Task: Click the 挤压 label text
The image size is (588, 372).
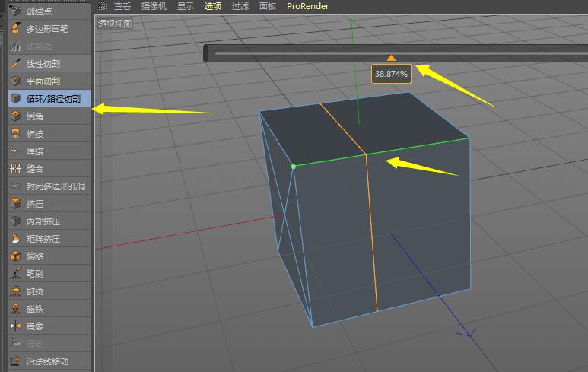Action: 35,204
